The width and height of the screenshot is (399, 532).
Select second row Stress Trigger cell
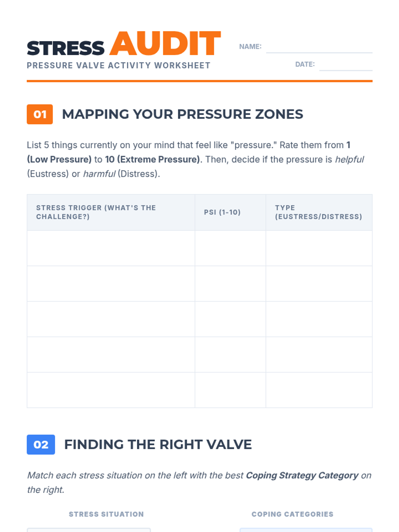click(x=111, y=284)
